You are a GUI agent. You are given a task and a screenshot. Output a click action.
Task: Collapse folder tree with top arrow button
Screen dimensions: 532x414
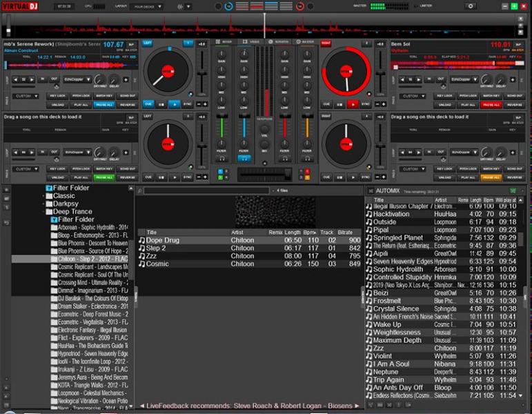pos(130,188)
